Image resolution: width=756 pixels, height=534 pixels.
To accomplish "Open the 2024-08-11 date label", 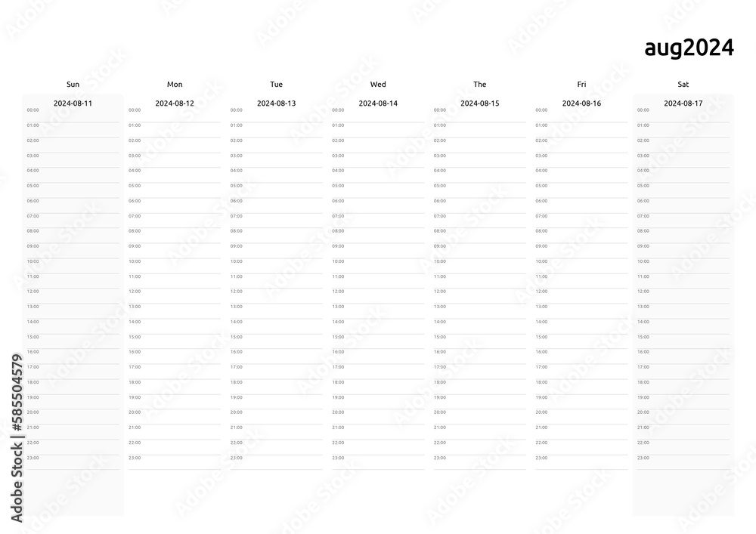I will 73,103.
